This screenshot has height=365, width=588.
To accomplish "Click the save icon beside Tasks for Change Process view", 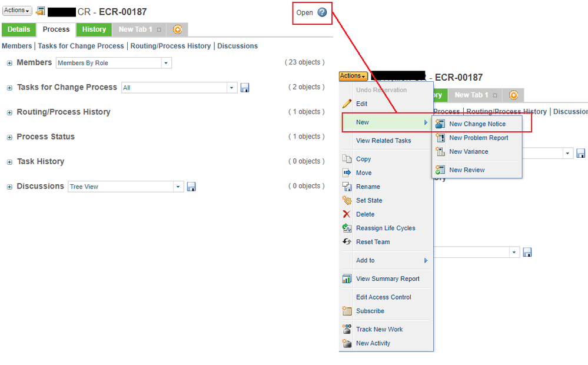I will pyautogui.click(x=245, y=88).
